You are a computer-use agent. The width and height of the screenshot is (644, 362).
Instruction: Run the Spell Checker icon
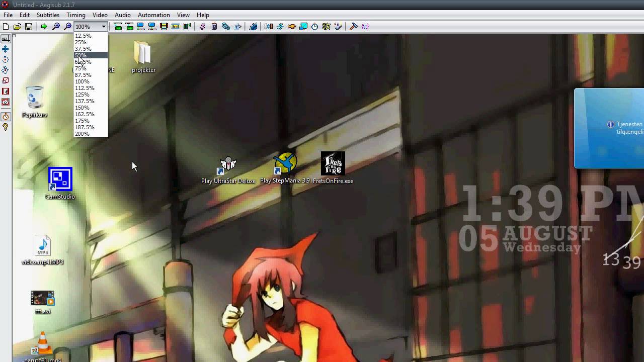[338, 27]
